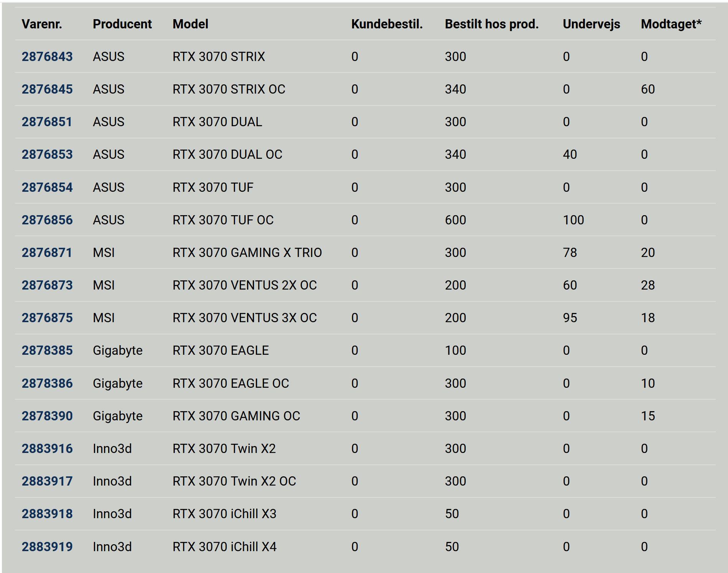Click Gigabyte item number 2878385

(x=47, y=351)
